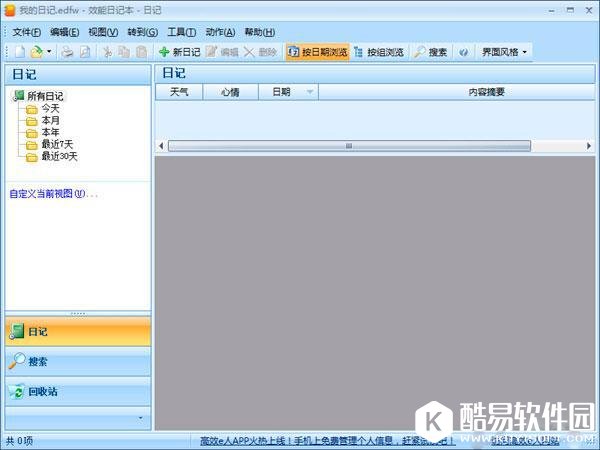Toggle 按组浏览 browse by group

(379, 52)
